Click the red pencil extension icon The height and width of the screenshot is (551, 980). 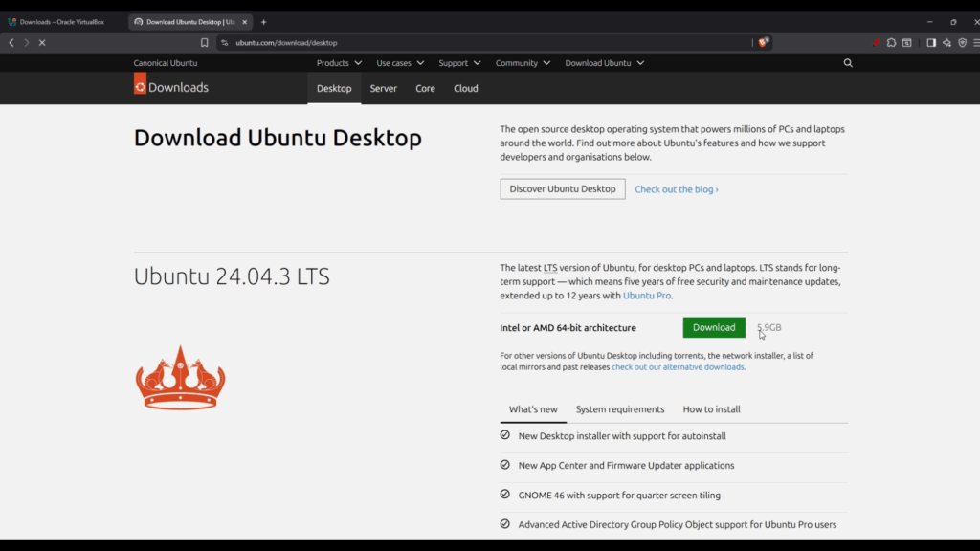coord(875,42)
